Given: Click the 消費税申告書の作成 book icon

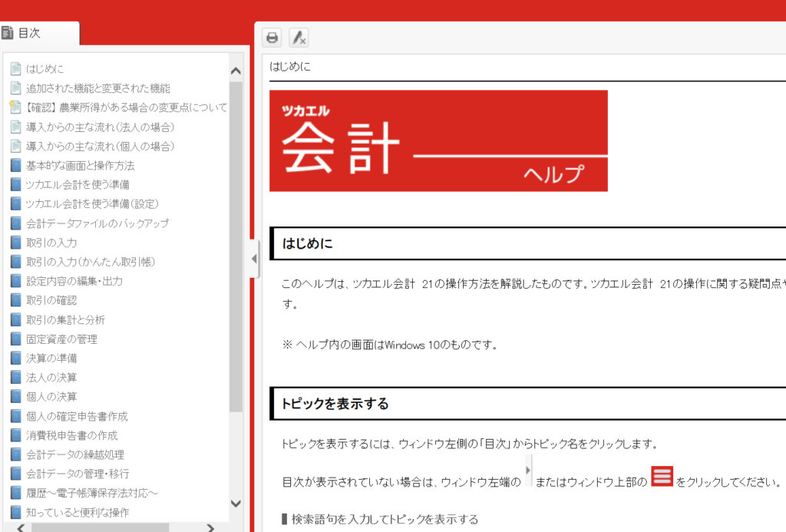Looking at the screenshot, I should [16, 435].
